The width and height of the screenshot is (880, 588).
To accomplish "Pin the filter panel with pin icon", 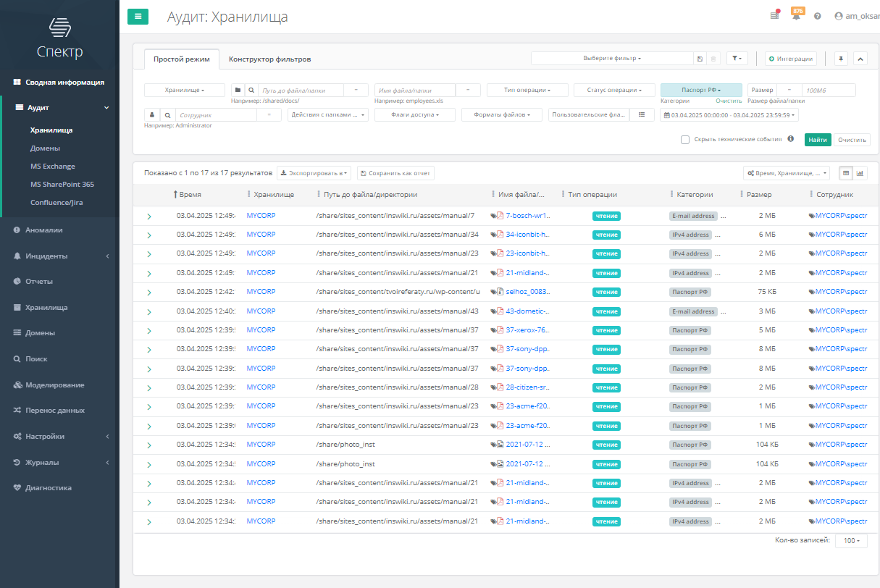I will click(841, 59).
